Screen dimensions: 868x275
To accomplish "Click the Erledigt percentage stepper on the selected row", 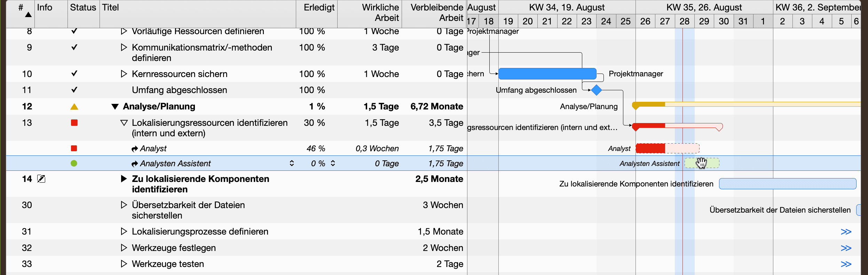I will tap(333, 163).
